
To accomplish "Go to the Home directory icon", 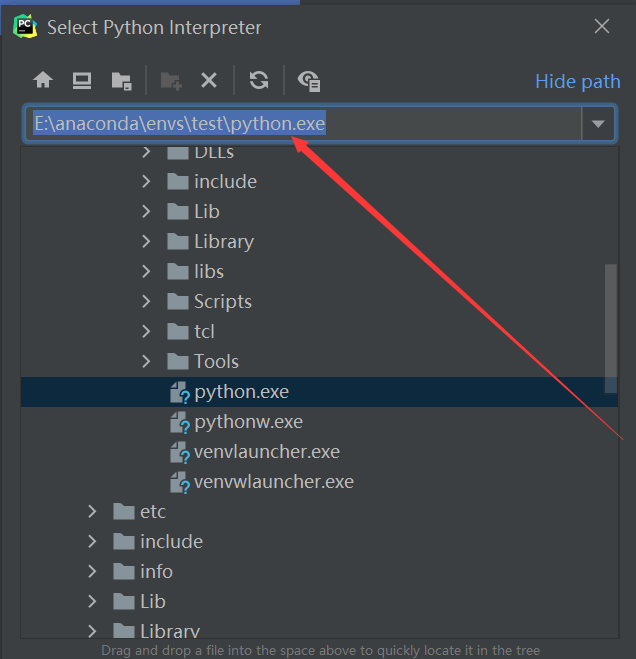I will pos(43,80).
